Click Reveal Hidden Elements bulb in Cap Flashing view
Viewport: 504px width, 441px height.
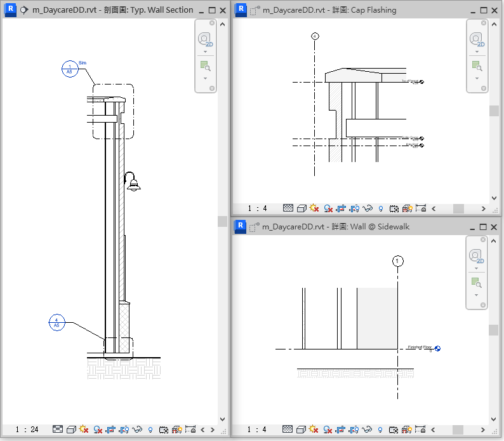pos(381,208)
